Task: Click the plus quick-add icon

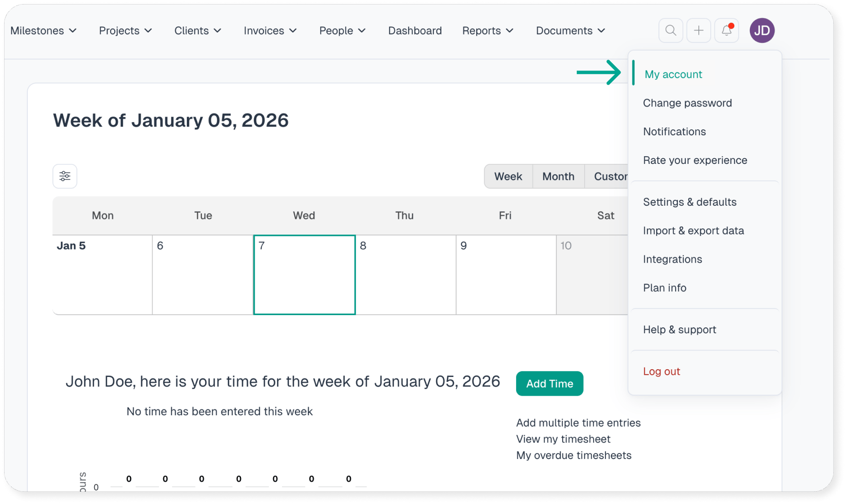Action: click(x=698, y=31)
